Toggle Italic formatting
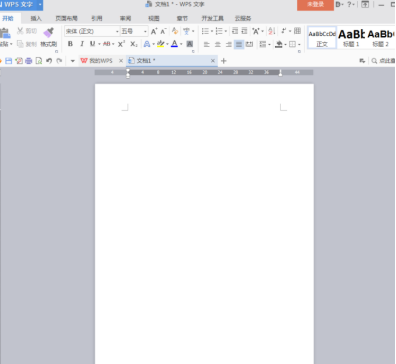Viewport: 396px width, 364px height. [82, 44]
